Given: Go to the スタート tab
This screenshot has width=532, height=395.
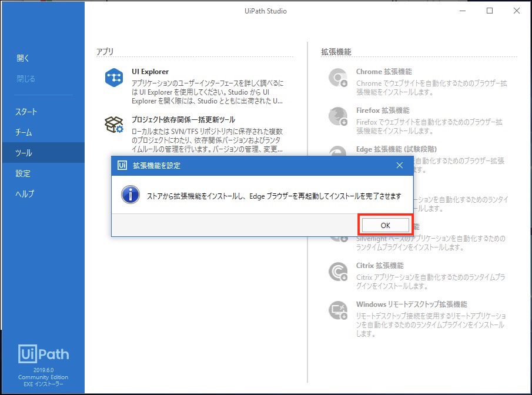Looking at the screenshot, I should (26, 112).
